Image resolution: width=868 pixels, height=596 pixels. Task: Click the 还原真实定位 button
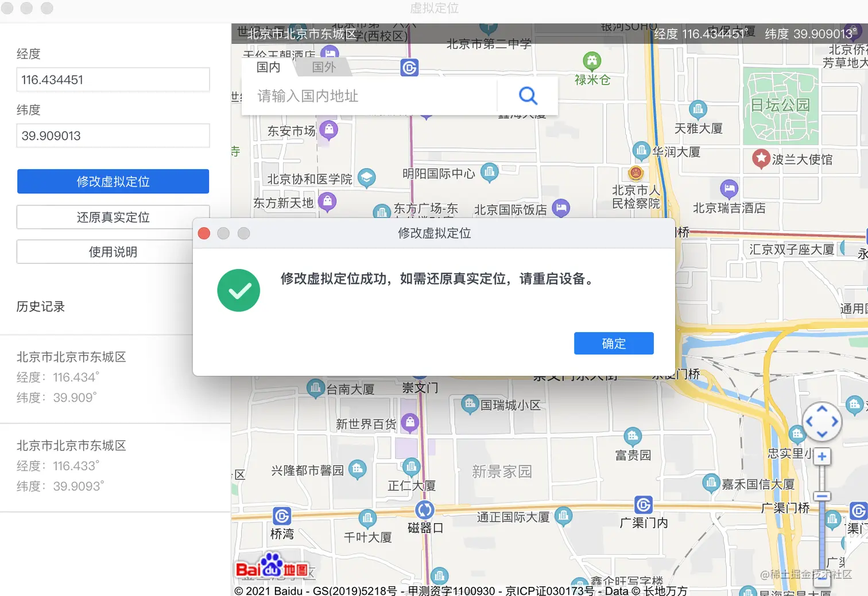point(113,217)
